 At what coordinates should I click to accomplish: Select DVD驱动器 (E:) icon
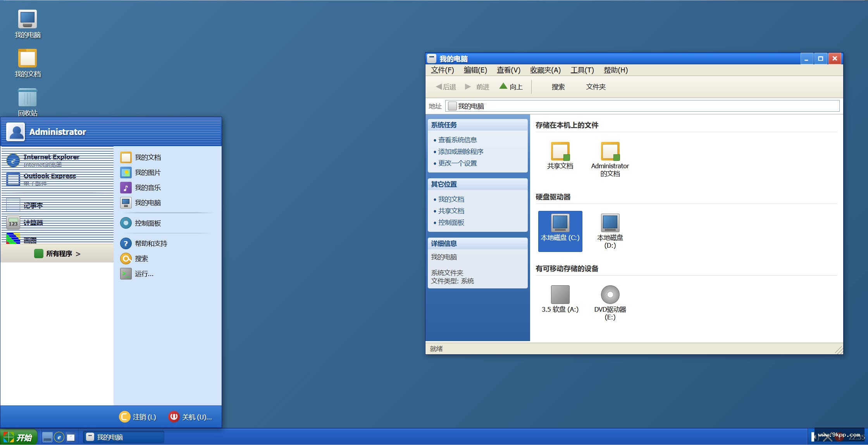click(610, 303)
